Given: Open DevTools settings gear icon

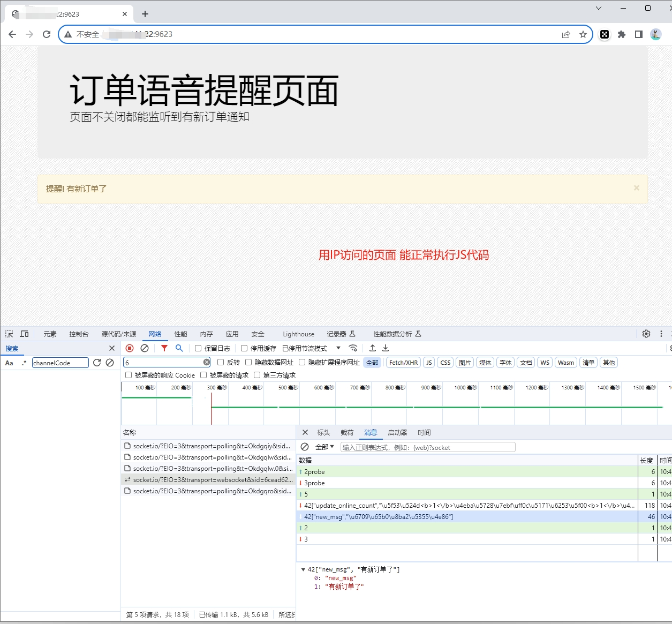Looking at the screenshot, I should click(x=646, y=334).
